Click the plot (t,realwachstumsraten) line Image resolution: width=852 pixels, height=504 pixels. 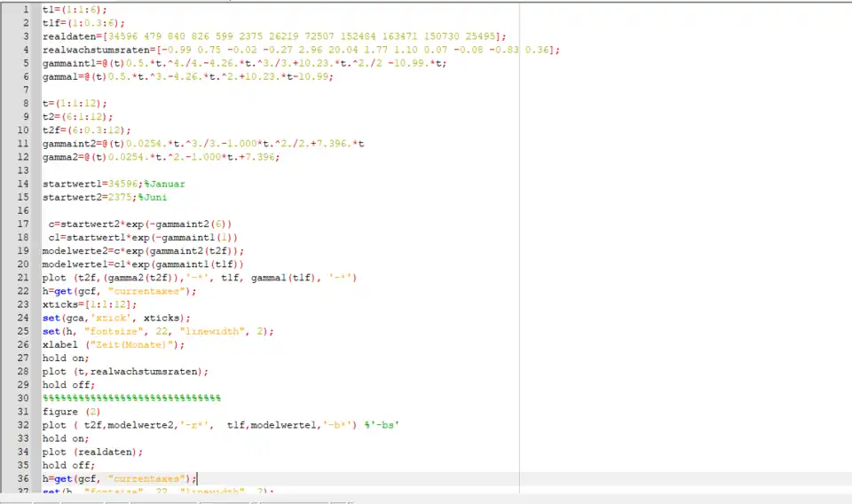click(125, 371)
